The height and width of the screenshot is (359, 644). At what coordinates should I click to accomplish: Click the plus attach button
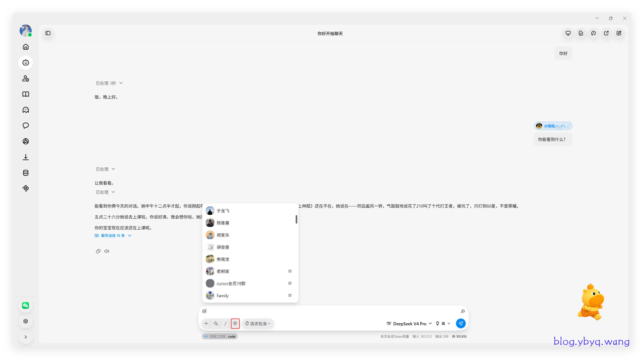coord(206,323)
